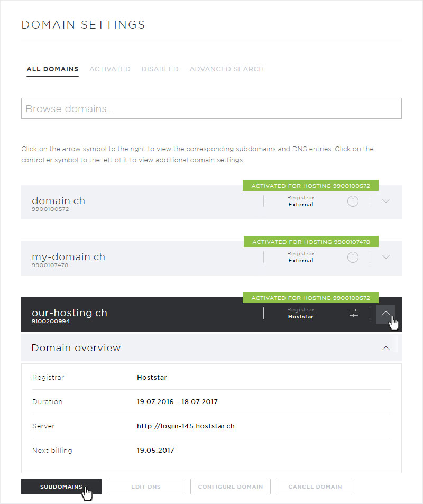Click the ID 9900107478 under my-domain.ch
This screenshot has width=423, height=504.
50,265
